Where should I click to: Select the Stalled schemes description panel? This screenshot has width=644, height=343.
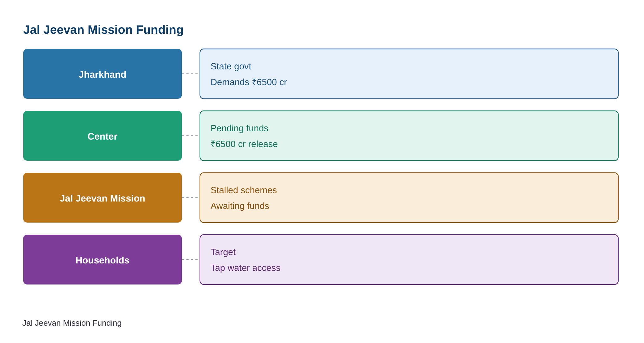click(x=409, y=198)
